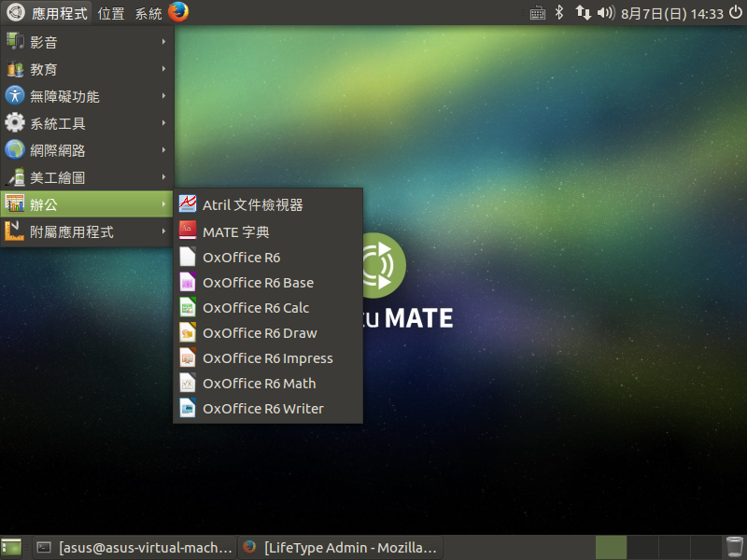The width and height of the screenshot is (747, 560).
Task: Switch to the asus@asus-virtual-mach… terminal window
Action: click(x=134, y=548)
